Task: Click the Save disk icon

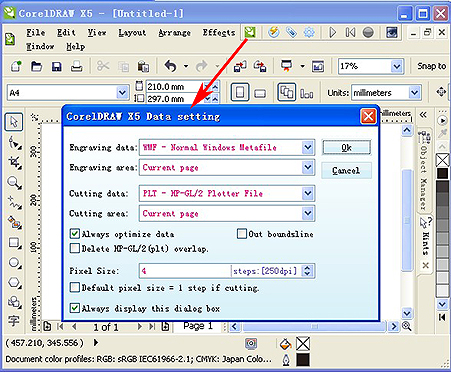Action: tap(56, 67)
